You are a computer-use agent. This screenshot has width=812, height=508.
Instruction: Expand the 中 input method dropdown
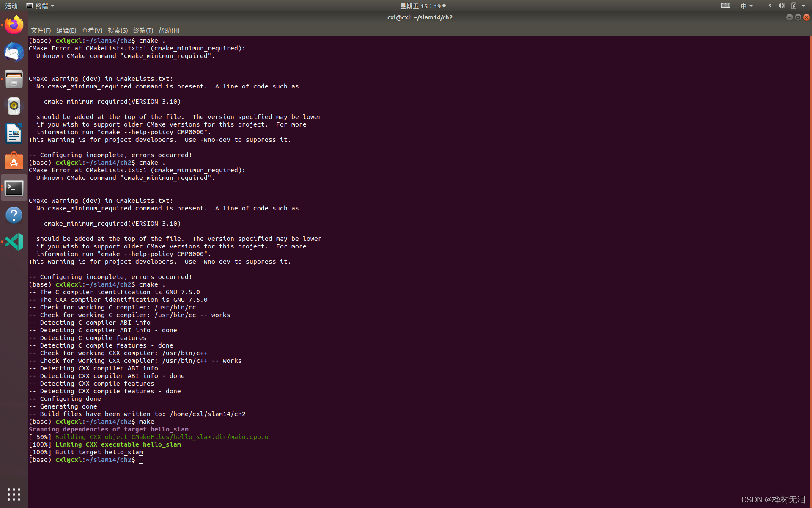tap(746, 6)
